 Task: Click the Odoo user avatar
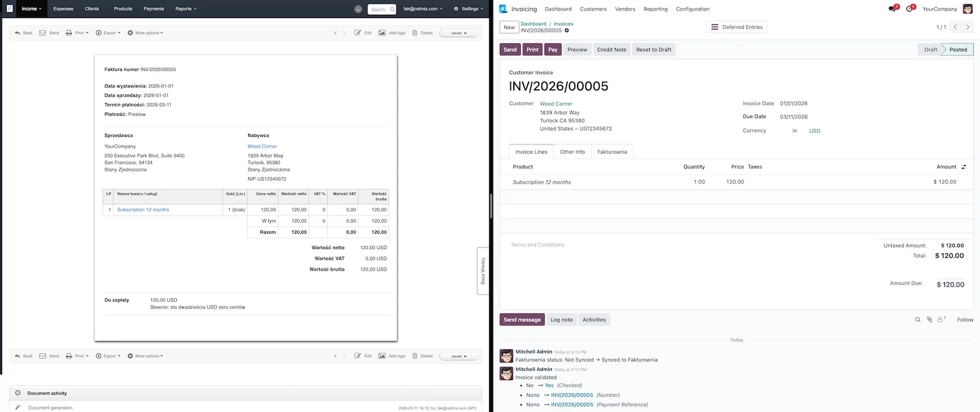968,9
